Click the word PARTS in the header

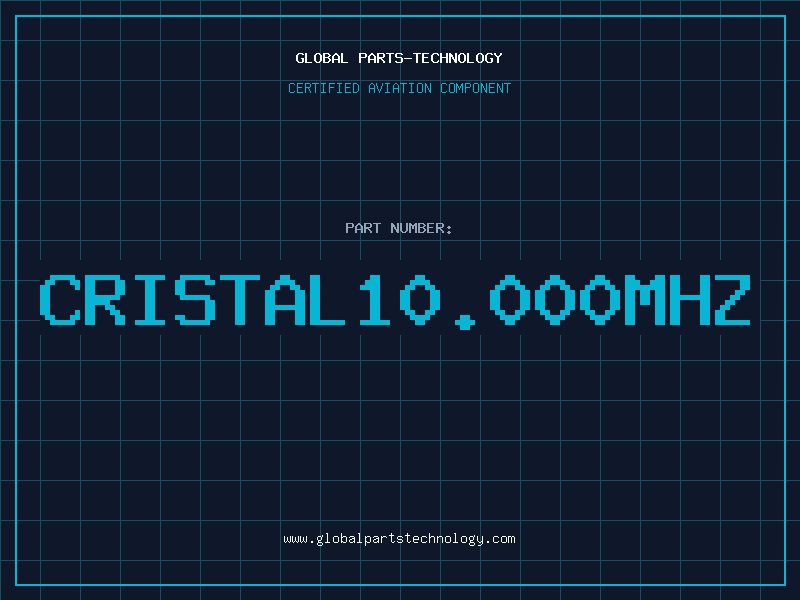click(x=381, y=58)
